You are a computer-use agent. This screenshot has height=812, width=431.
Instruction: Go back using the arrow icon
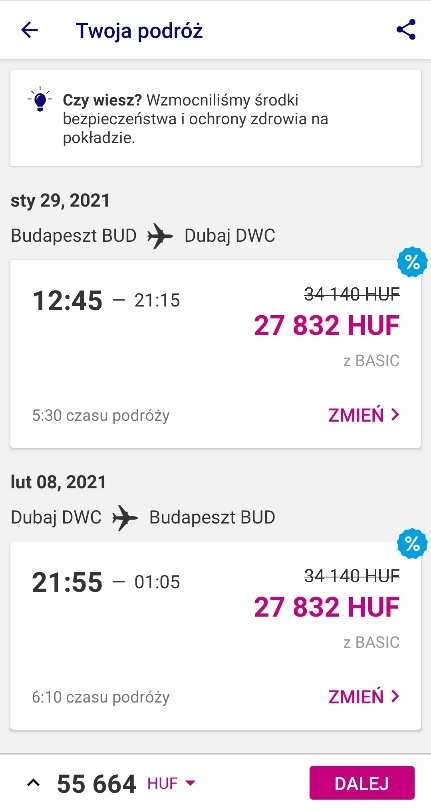(30, 31)
